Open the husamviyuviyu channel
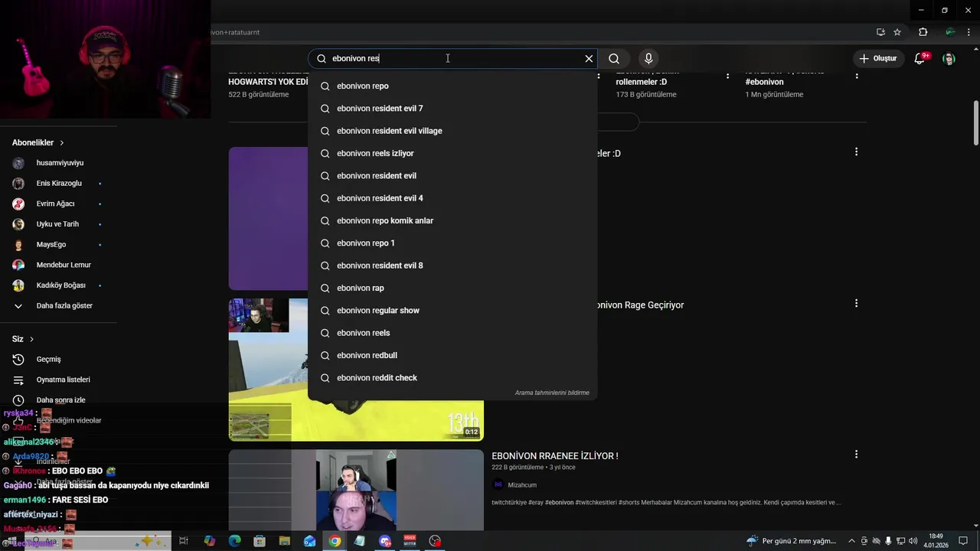The image size is (980, 551). [x=58, y=163]
